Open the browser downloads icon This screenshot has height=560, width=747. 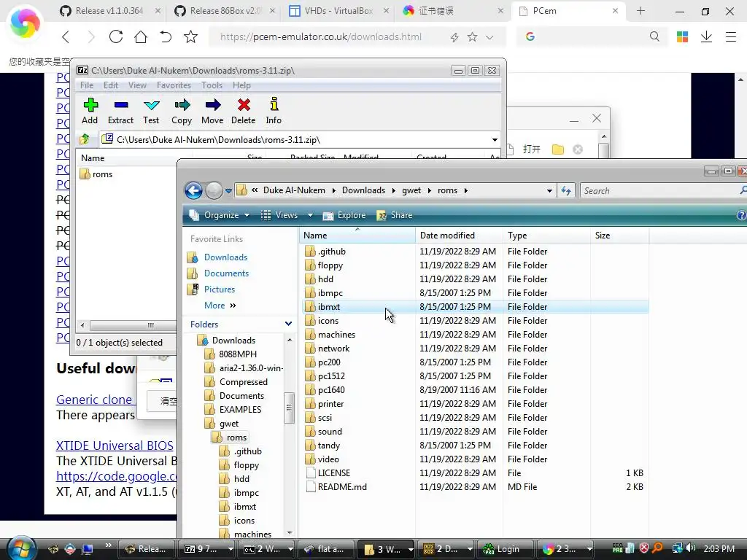click(x=706, y=36)
